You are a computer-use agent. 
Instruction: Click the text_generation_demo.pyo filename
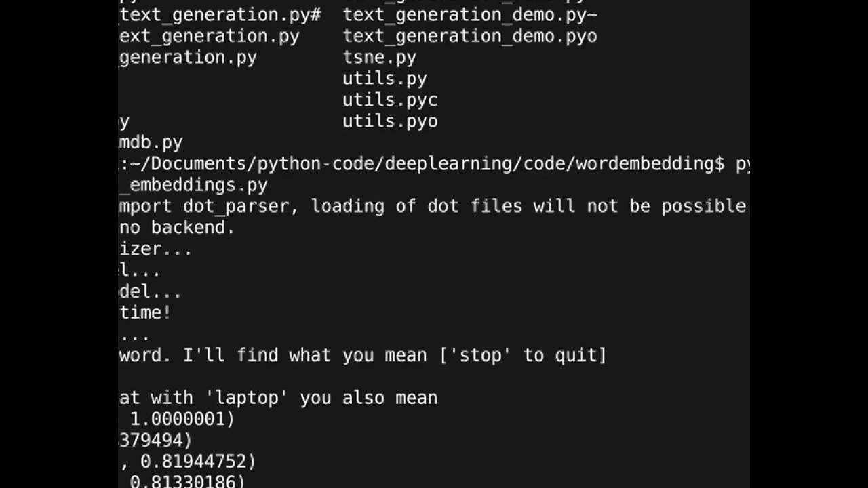469,36
